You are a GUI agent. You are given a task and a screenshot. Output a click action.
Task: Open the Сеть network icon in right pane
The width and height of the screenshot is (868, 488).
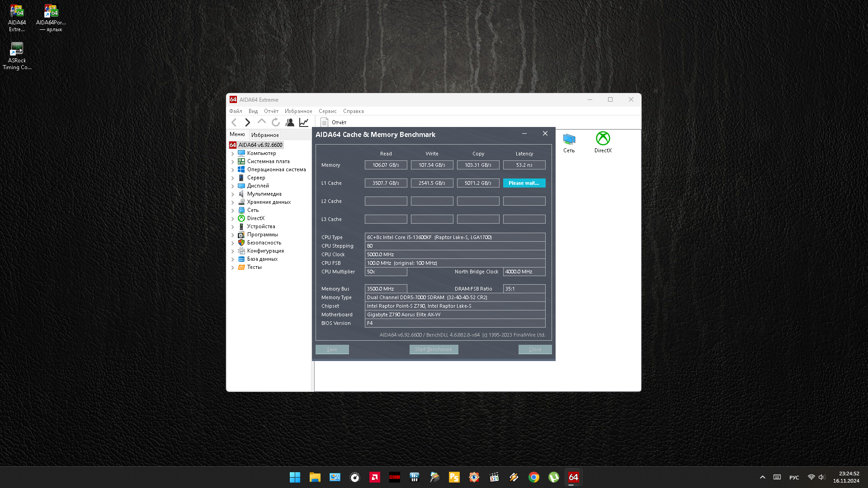click(x=569, y=142)
